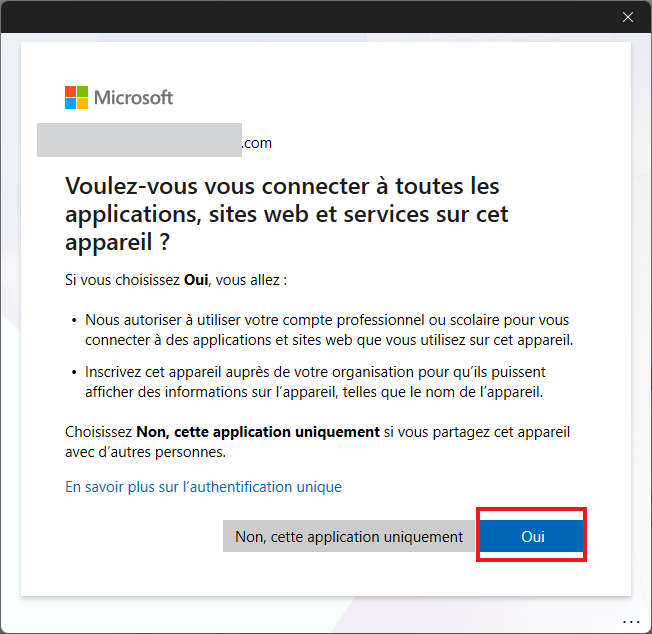Click the first bullet point marker
The height and width of the screenshot is (634, 652).
click(x=74, y=321)
